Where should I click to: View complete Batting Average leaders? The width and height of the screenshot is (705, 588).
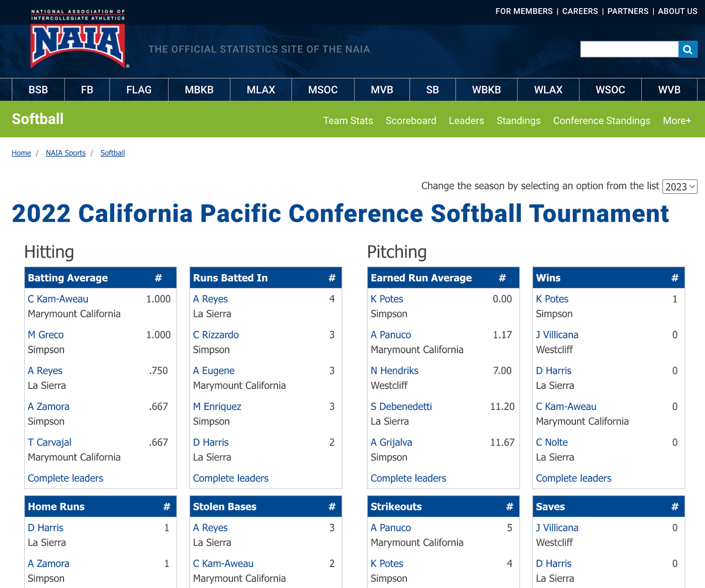click(x=66, y=478)
